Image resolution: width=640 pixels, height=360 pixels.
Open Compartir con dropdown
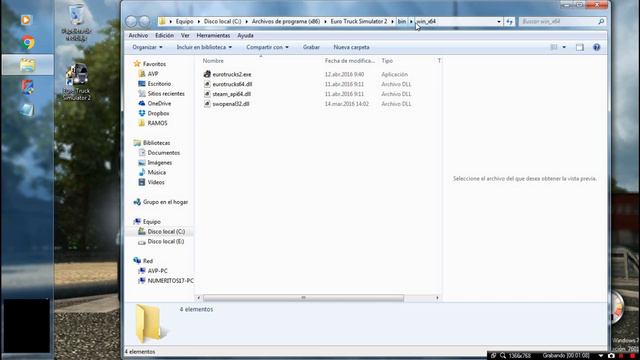tap(267, 47)
